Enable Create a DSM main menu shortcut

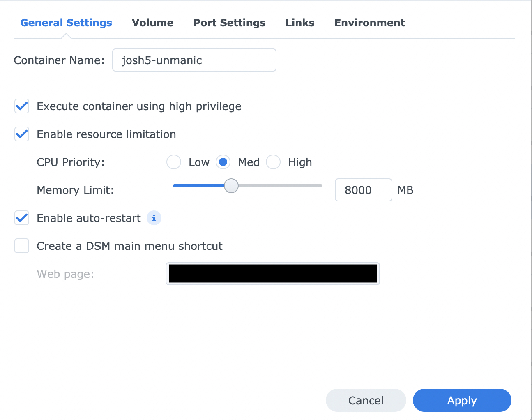click(x=22, y=246)
